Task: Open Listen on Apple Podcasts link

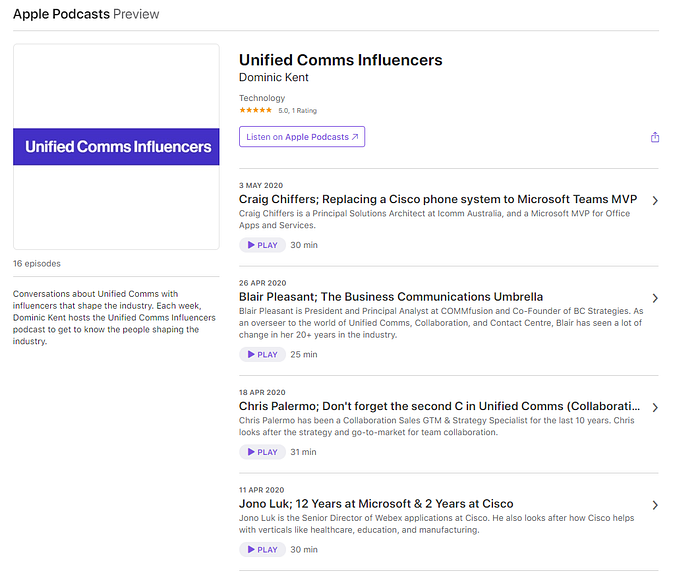Action: point(302,137)
